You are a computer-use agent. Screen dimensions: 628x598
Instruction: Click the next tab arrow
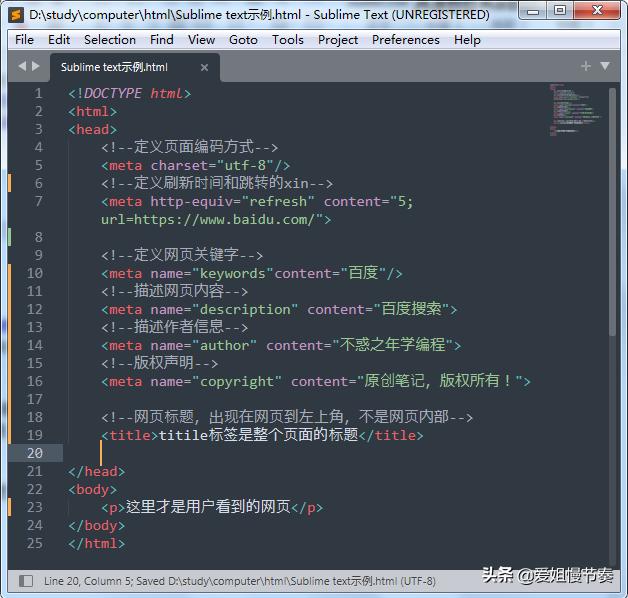(x=36, y=67)
